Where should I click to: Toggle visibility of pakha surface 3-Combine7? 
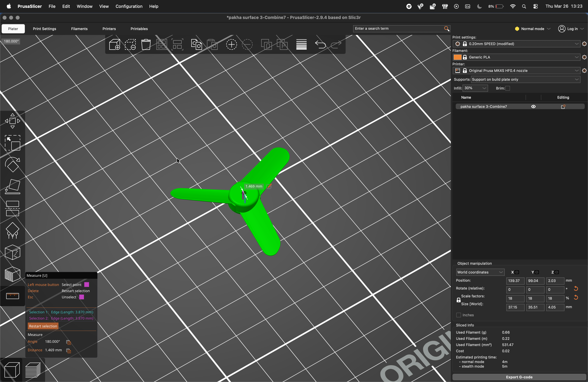(533, 107)
